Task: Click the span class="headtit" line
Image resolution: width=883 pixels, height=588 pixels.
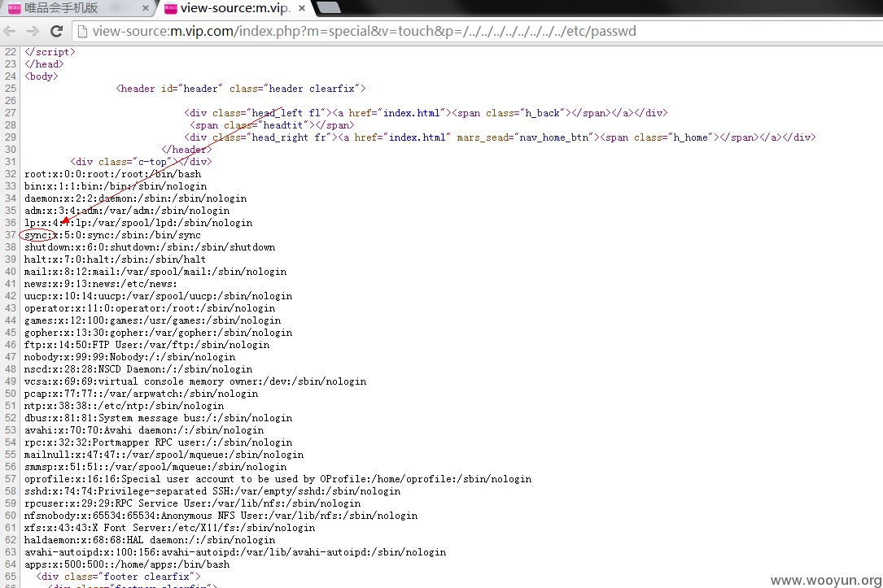Action: pyautogui.click(x=272, y=125)
